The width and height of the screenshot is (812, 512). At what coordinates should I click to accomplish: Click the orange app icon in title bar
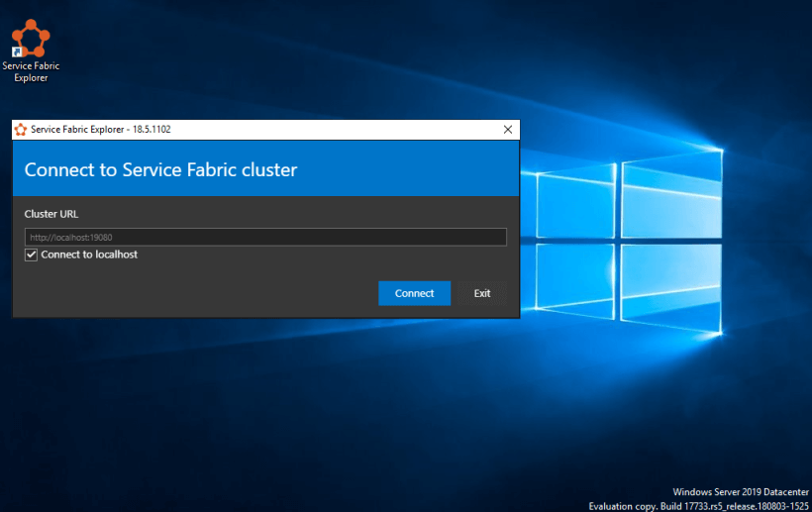tap(20, 130)
